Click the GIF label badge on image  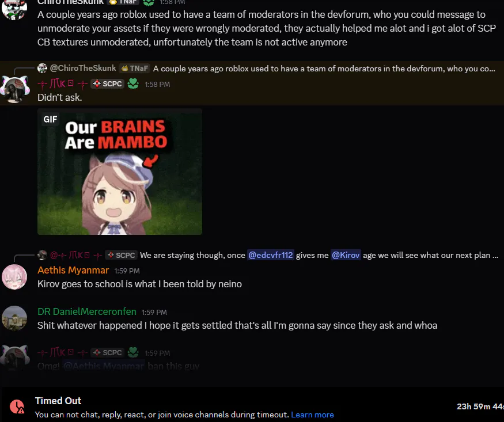(50, 119)
